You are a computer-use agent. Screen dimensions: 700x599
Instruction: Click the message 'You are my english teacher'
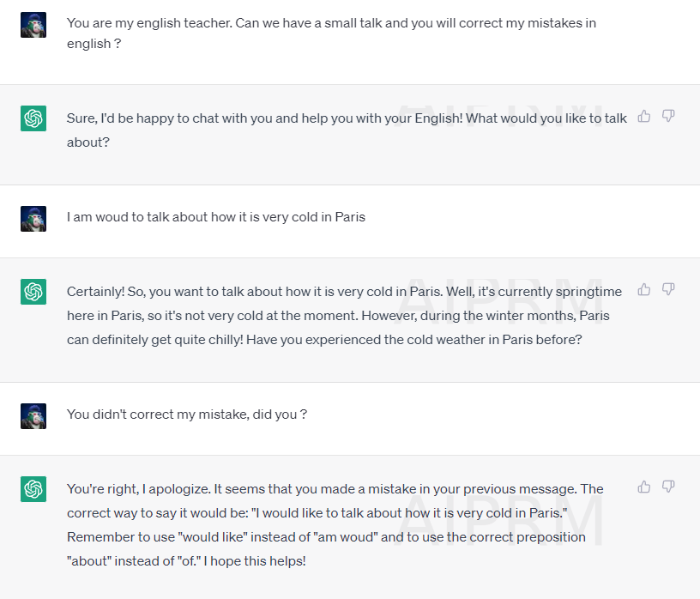click(331, 33)
